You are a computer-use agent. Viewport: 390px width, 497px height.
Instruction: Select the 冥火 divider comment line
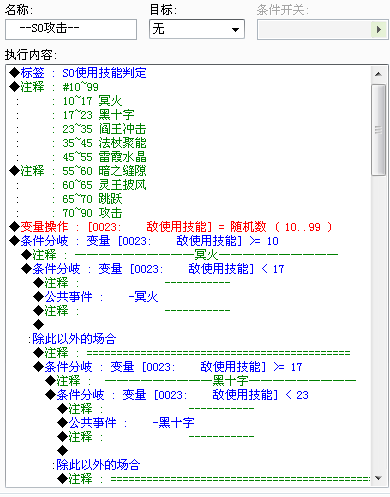coord(179,255)
